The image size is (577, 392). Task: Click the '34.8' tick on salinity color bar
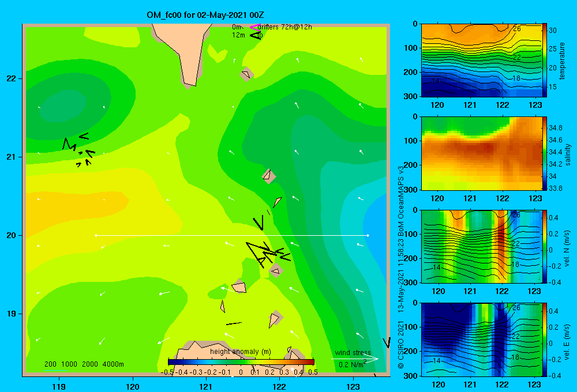pos(556,127)
